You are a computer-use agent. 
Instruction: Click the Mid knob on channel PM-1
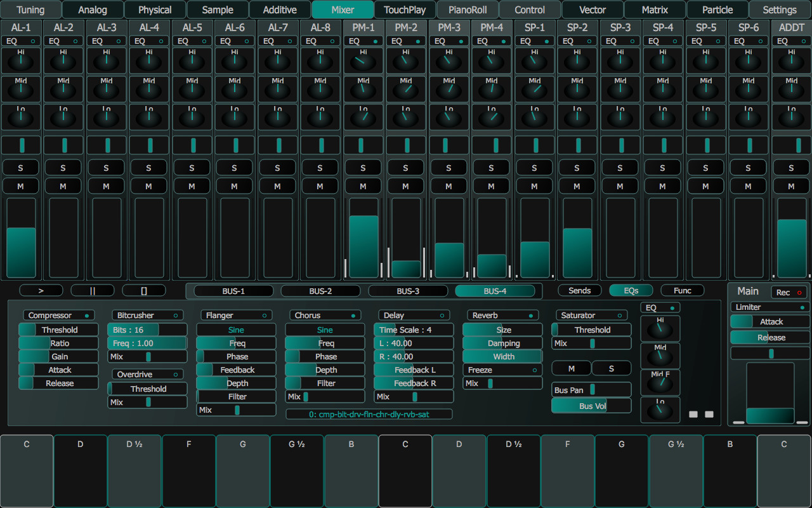coord(363,89)
